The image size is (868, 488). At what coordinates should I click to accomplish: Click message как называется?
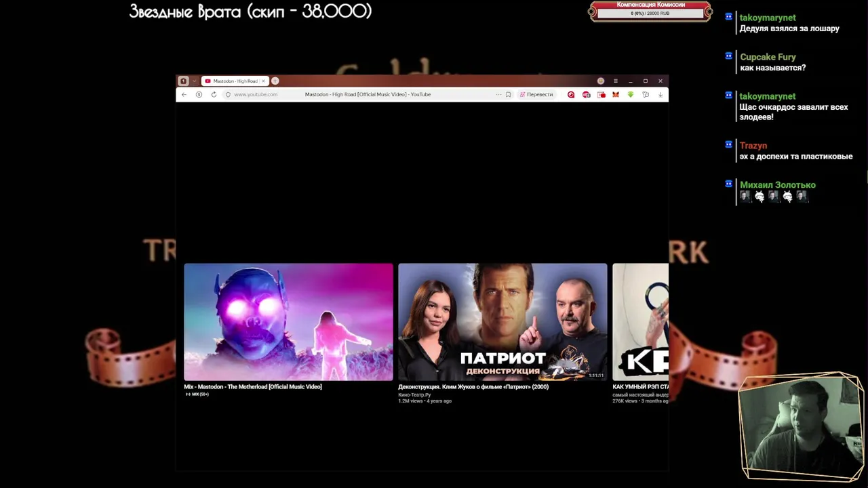tap(772, 68)
